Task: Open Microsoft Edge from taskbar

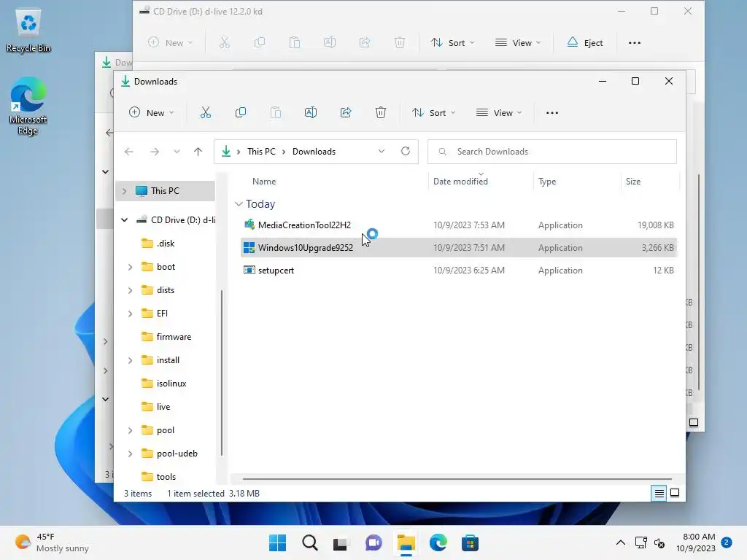Action: [438, 542]
